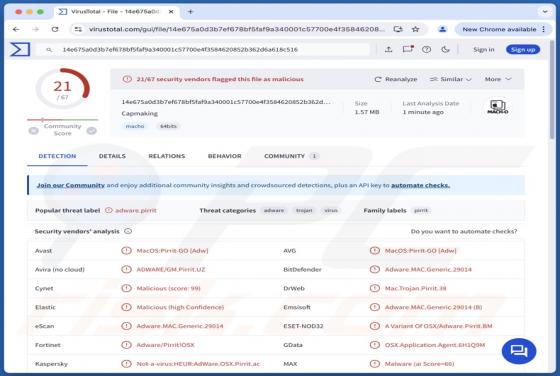This screenshot has width=560, height=376.
Task: Close the VirusTotal browser tab
Action: pos(171,12)
